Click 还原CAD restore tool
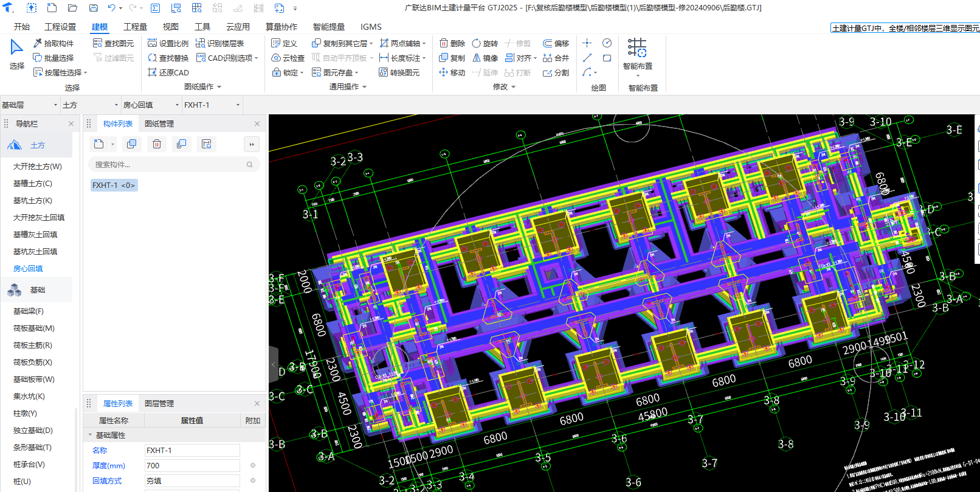This screenshot has width=980, height=492. [x=168, y=72]
